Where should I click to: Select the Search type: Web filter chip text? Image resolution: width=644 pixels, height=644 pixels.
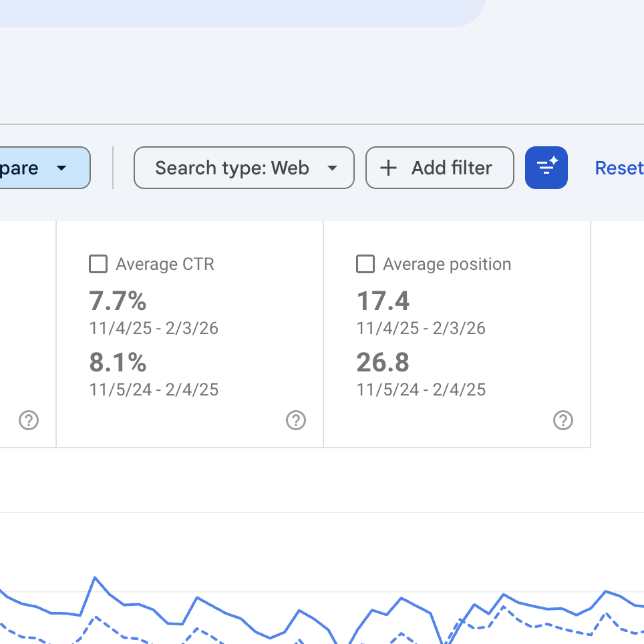[x=232, y=168]
